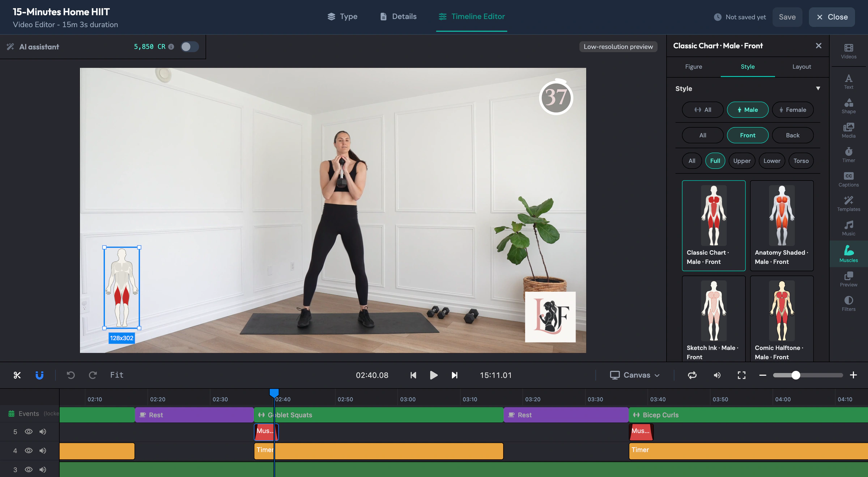Open the Templates panel
Screen dimensions: 868x477
(848, 204)
